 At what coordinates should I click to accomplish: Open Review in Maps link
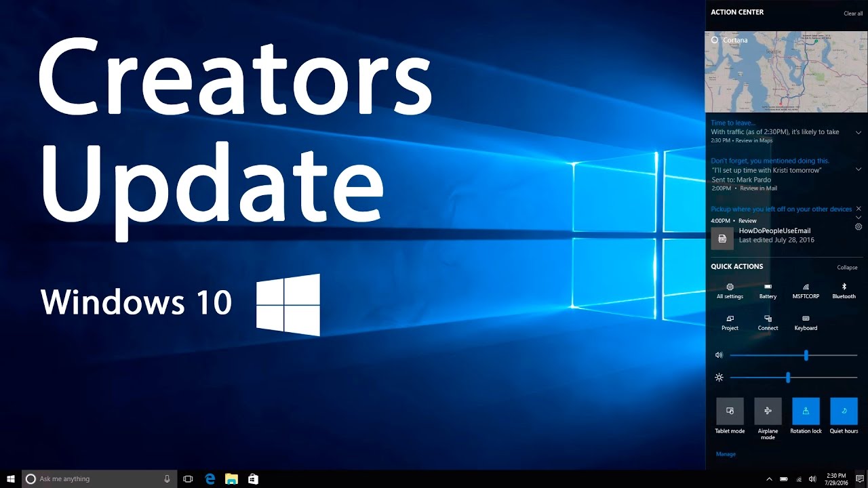click(755, 140)
